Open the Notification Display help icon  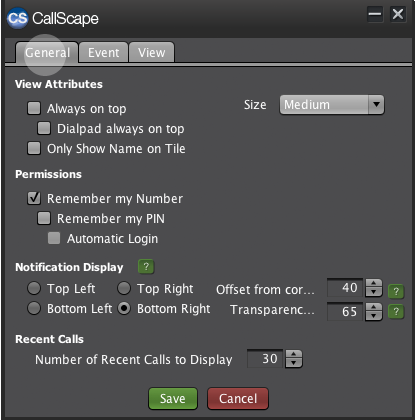146,267
